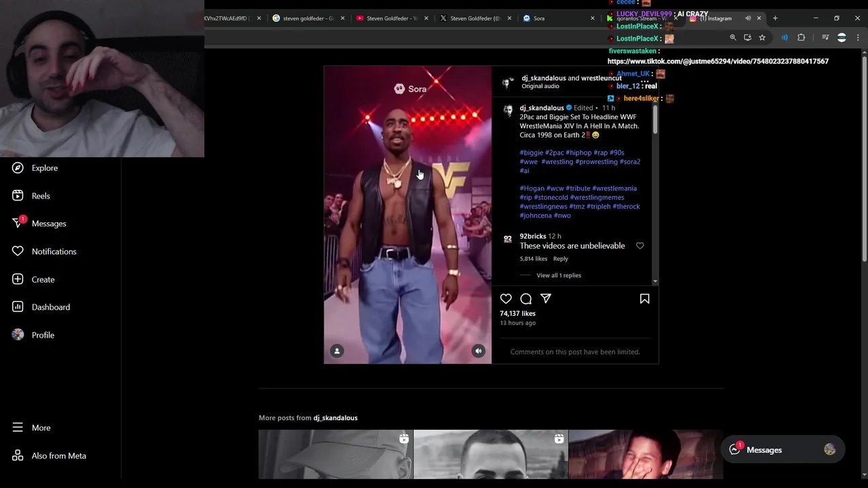Open dj_skandalous avatar in the post header
The height and width of the screenshot is (488, 868).
tap(507, 83)
